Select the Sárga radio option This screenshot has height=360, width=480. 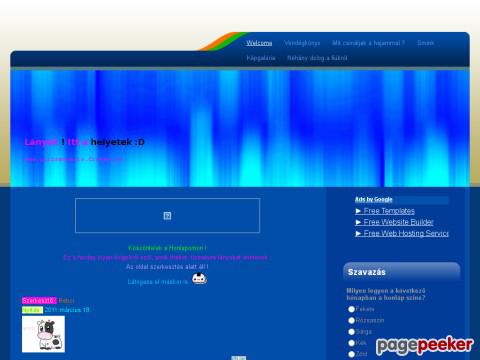pyautogui.click(x=351, y=332)
